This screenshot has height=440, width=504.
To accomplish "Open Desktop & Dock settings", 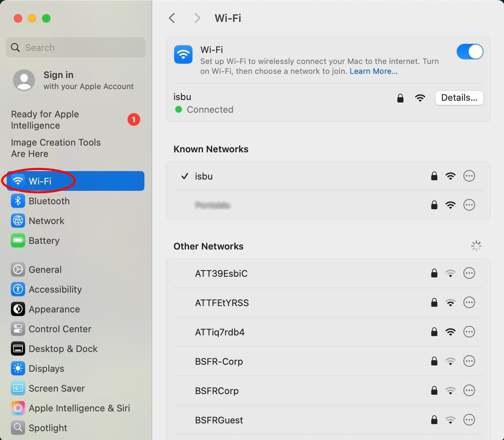I will (76, 349).
